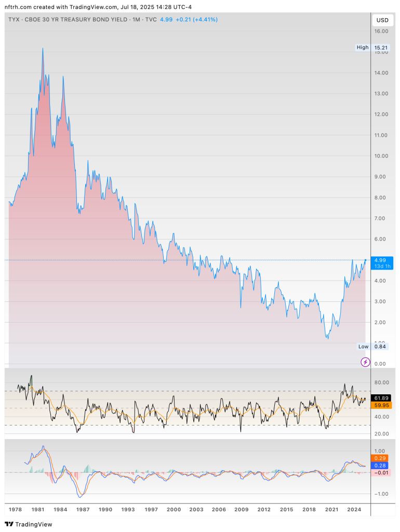Click the 7.00 price scale label
This screenshot has width=400, height=532.
[380, 219]
